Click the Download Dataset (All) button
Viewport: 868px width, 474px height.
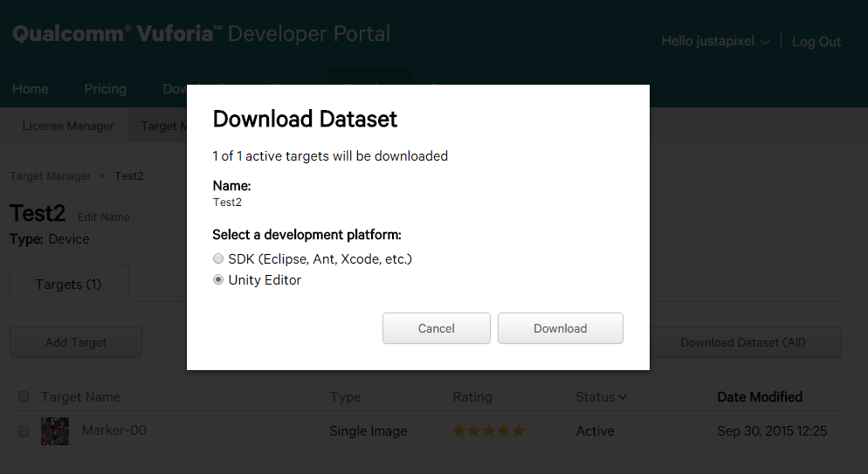coord(743,342)
